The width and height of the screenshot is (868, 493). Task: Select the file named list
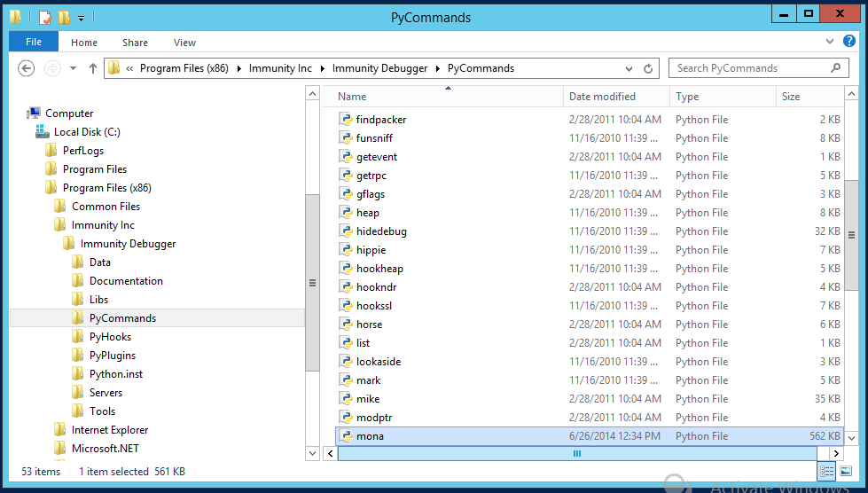pos(363,343)
